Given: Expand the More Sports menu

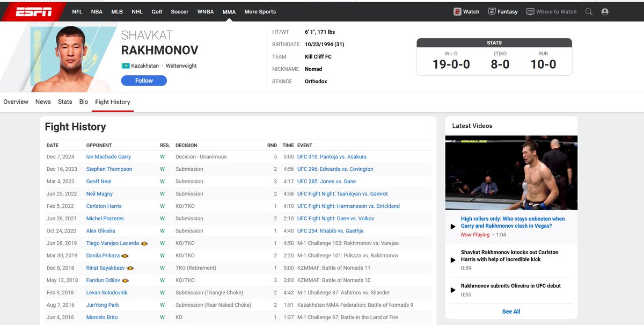Looking at the screenshot, I should 260,11.
